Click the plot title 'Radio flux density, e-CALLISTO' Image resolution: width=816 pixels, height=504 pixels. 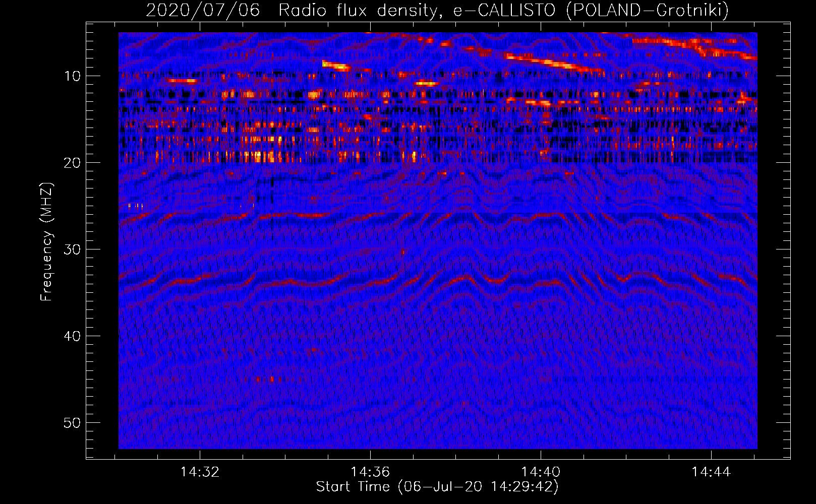pyautogui.click(x=417, y=11)
